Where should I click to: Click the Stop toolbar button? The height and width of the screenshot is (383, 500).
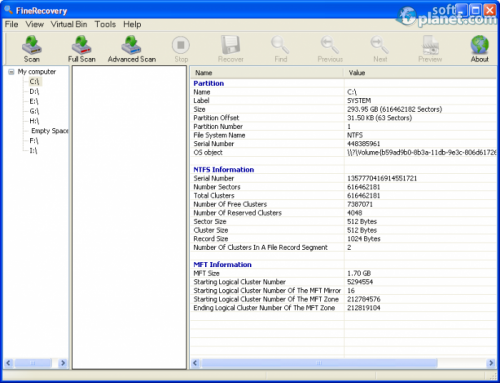[181, 49]
